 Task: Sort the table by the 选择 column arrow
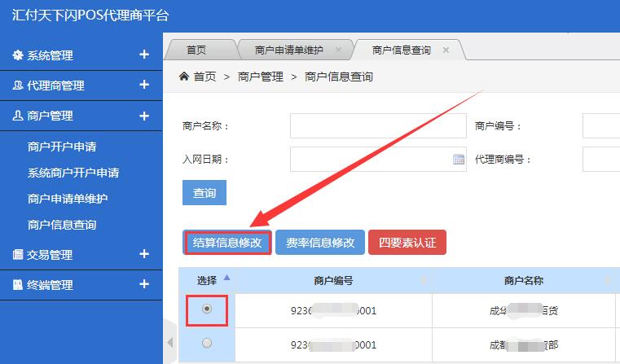[226, 278]
